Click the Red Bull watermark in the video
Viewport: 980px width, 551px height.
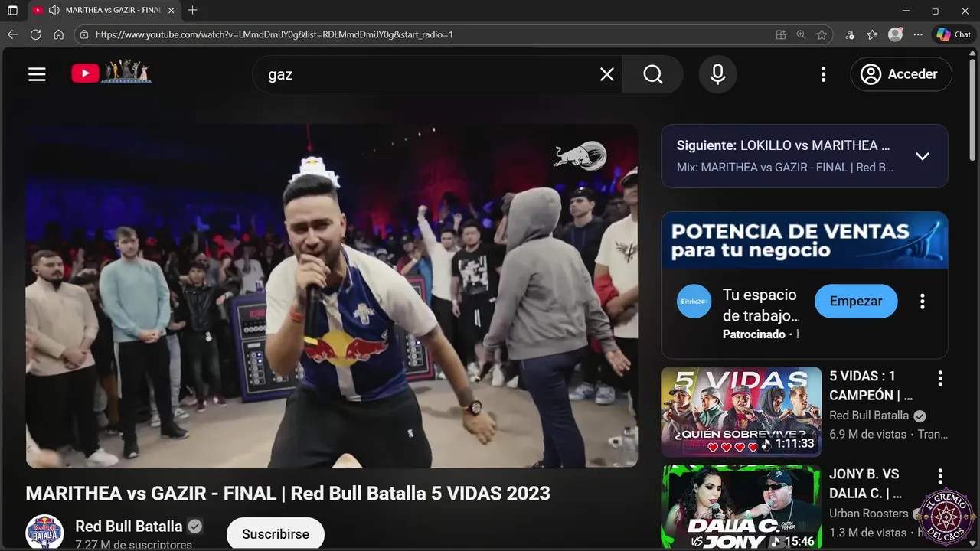(580, 156)
